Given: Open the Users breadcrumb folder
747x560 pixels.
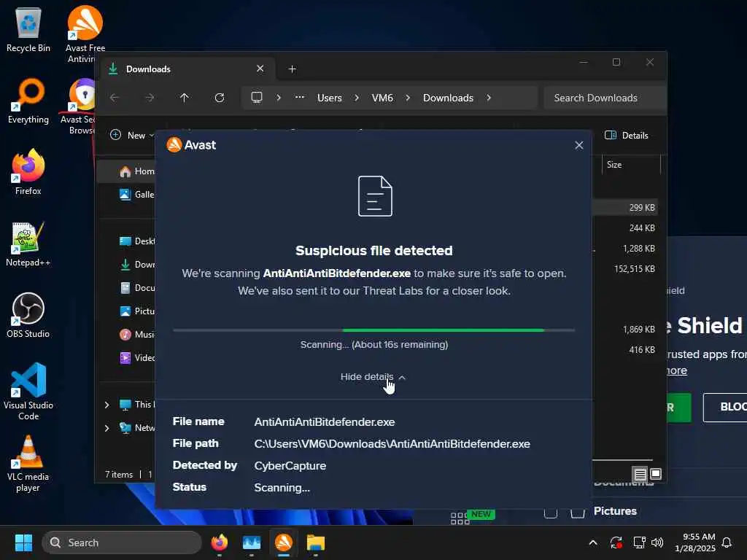Looking at the screenshot, I should coord(330,98).
